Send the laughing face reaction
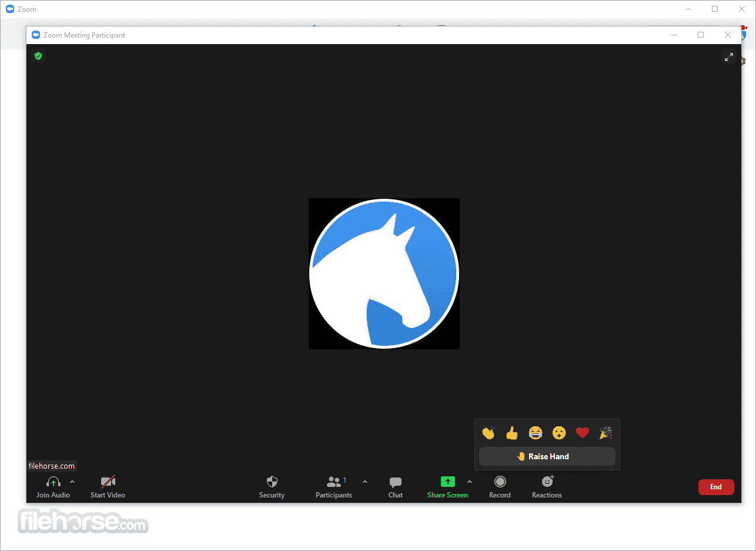 pyautogui.click(x=536, y=433)
